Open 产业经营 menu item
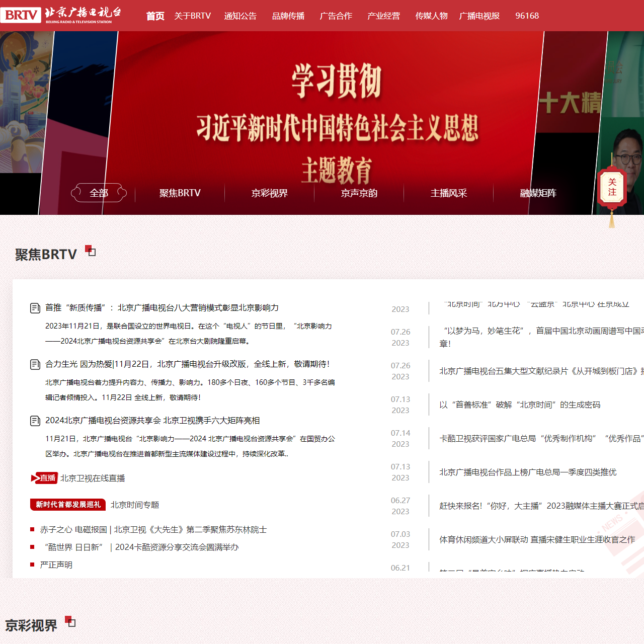644x644 pixels. click(x=384, y=16)
